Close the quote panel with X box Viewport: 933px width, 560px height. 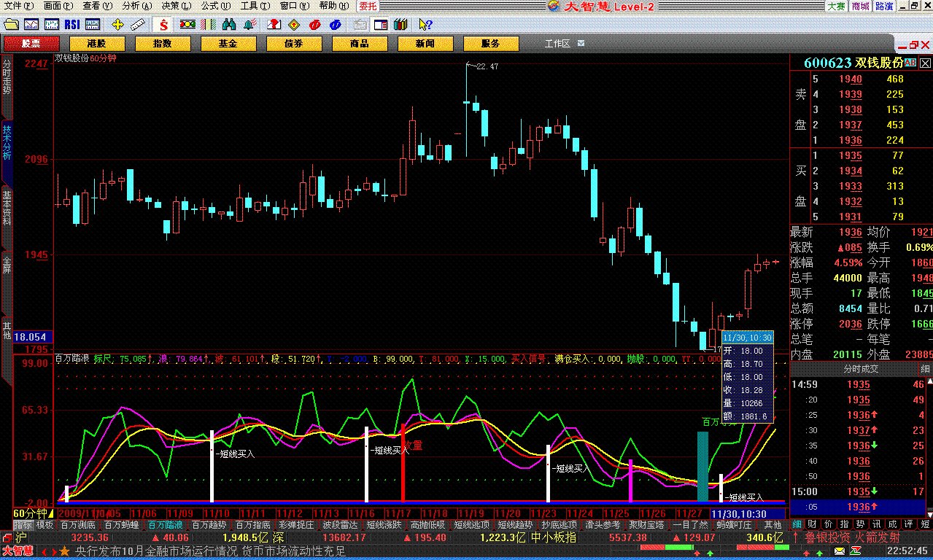tap(924, 63)
